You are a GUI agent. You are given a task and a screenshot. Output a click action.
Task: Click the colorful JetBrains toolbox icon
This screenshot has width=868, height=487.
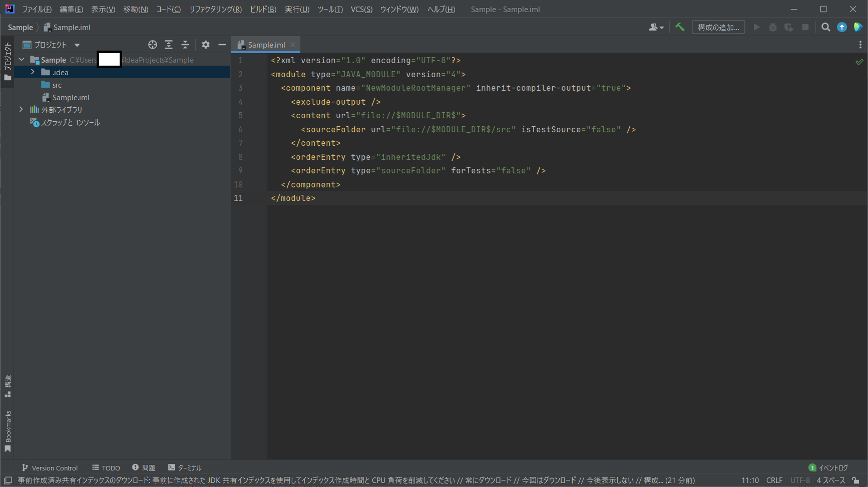pyautogui.click(x=858, y=27)
